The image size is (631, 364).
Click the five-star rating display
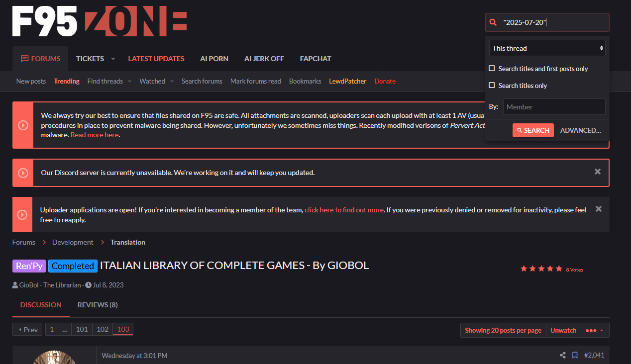pos(541,269)
